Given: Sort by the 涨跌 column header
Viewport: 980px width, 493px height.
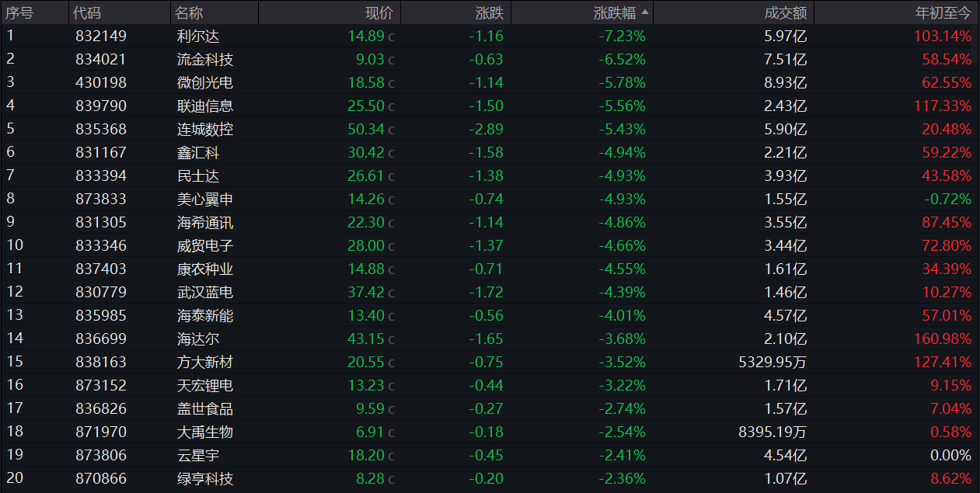Looking at the screenshot, I should pyautogui.click(x=489, y=13).
